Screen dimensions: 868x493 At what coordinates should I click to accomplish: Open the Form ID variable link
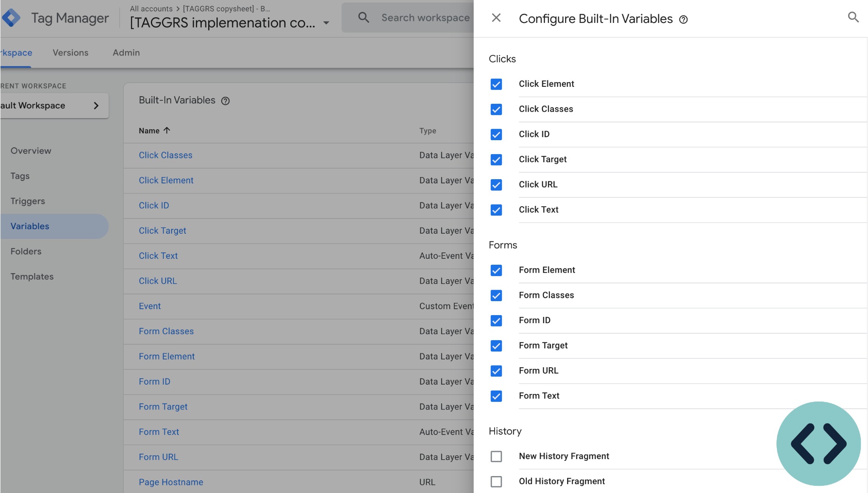click(x=154, y=381)
